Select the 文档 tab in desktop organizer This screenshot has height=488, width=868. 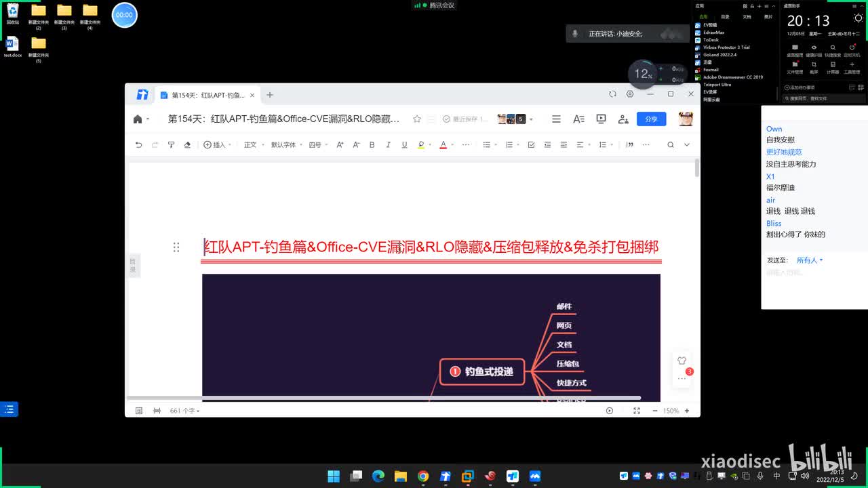tap(747, 17)
